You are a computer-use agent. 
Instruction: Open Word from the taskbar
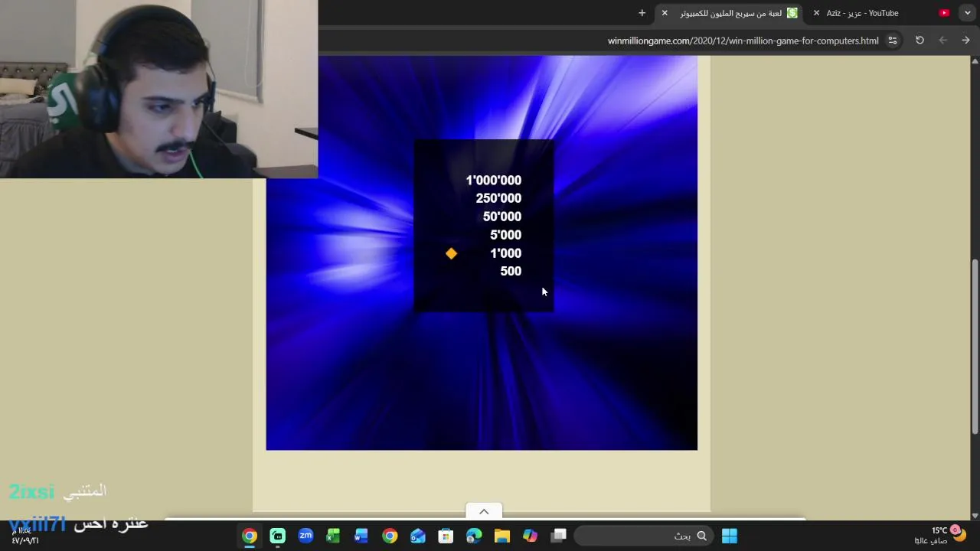(x=361, y=536)
